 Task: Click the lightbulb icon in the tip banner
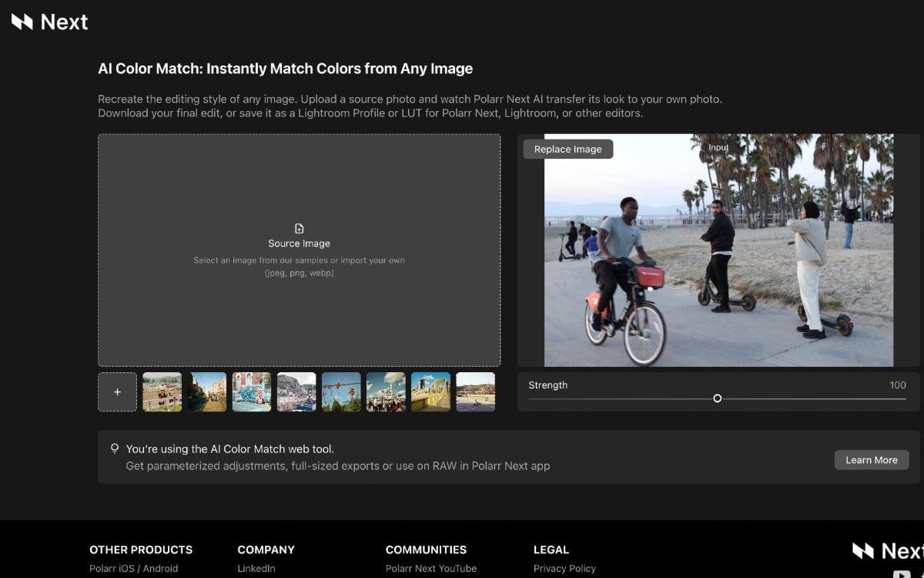pyautogui.click(x=115, y=449)
